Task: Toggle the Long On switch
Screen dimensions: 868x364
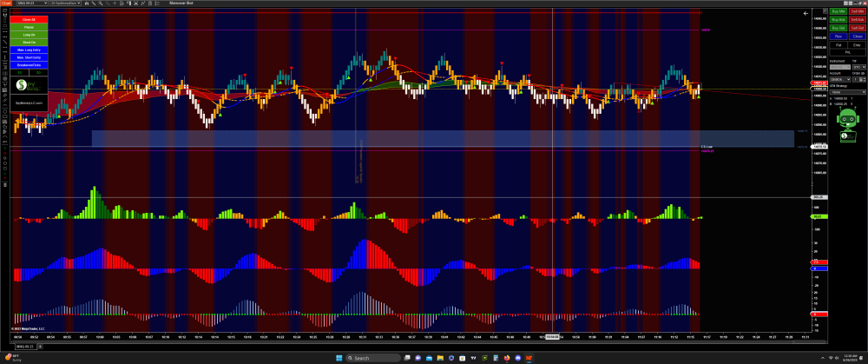Action: tap(29, 34)
